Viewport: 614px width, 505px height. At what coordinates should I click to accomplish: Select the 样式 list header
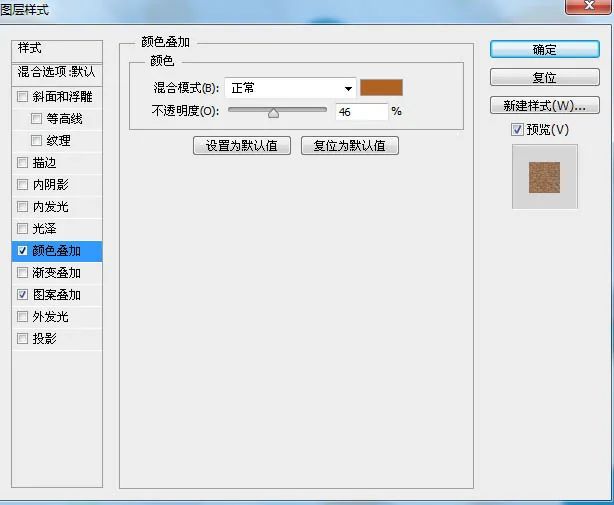tap(57, 50)
